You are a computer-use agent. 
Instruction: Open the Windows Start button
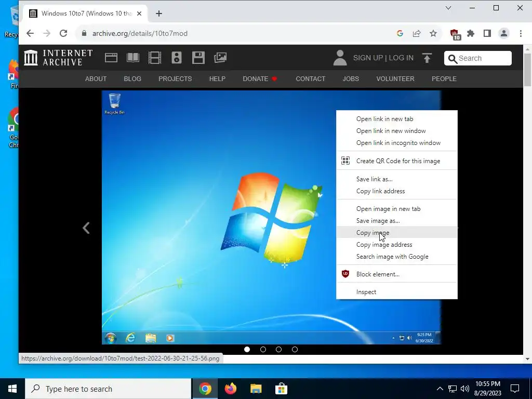[12, 389]
